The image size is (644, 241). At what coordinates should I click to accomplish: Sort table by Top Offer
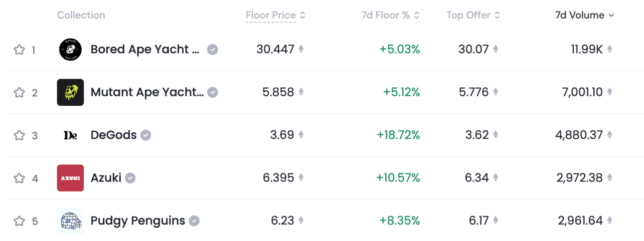click(473, 15)
